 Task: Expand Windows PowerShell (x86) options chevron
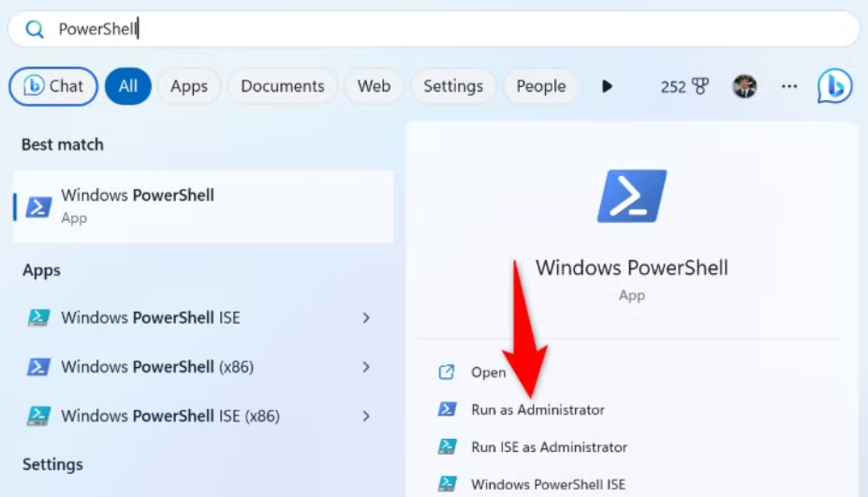(x=366, y=367)
